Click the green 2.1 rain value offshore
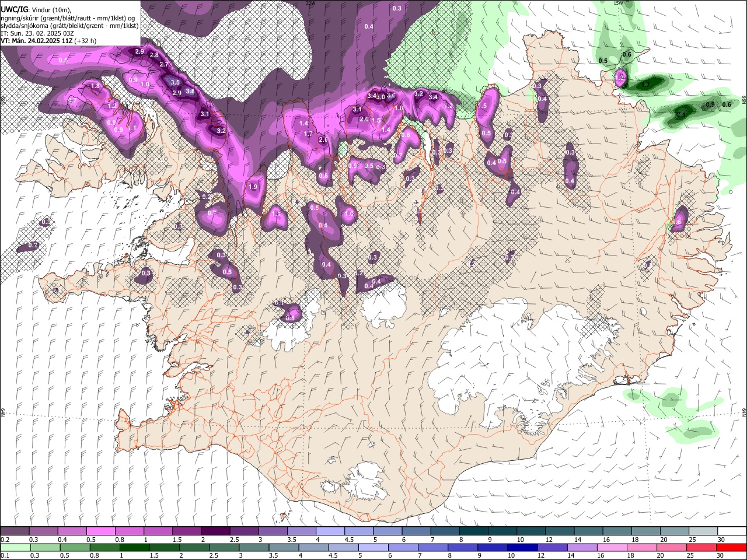747x560 pixels. coord(680,116)
